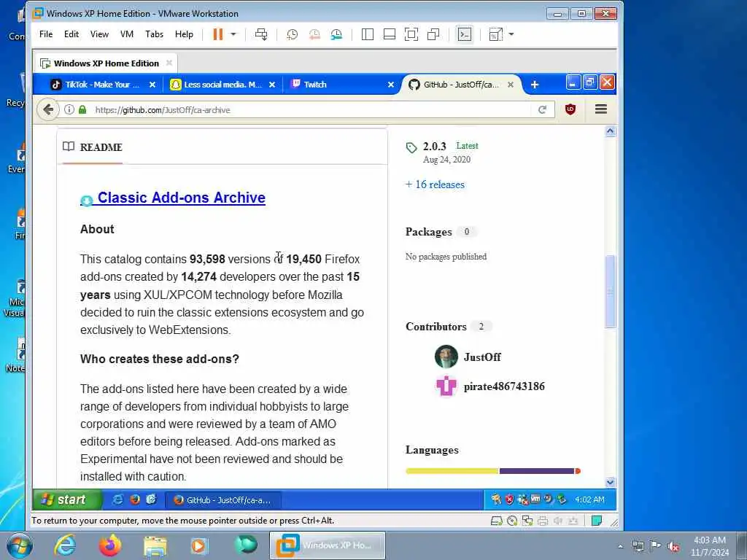
Task: Open the VMware Edit menu
Action: tap(71, 34)
